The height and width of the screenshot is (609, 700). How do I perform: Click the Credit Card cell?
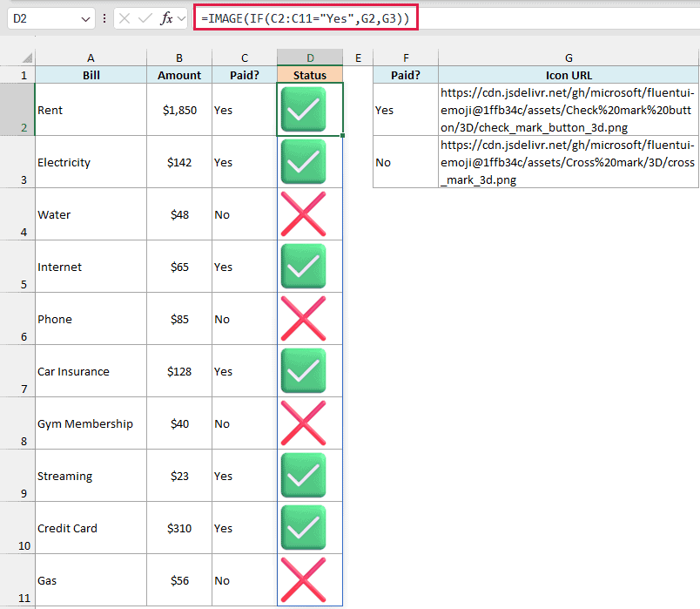[x=91, y=528]
